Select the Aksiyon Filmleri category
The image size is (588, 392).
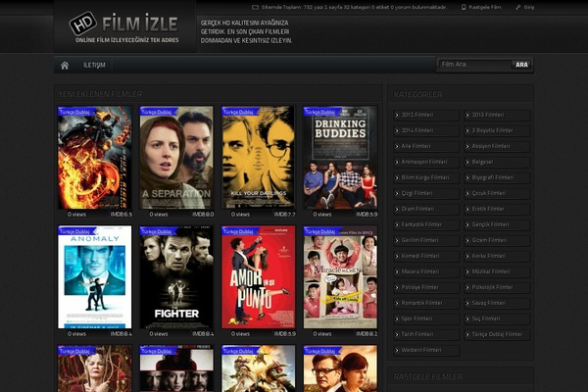tap(497, 146)
